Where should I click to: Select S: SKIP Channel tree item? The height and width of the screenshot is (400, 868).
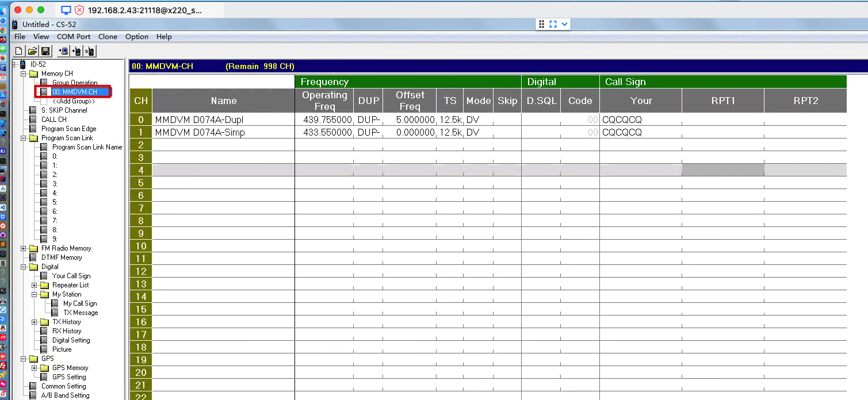64,110
